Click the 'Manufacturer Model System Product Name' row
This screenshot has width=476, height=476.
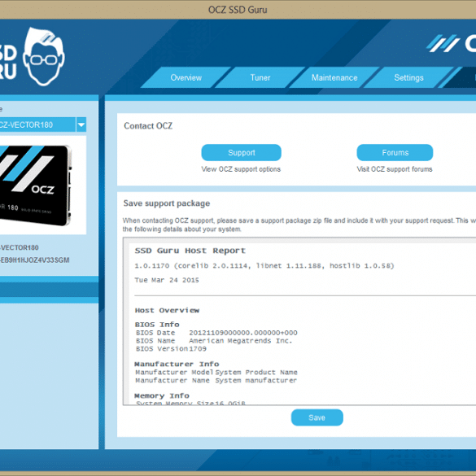pyautogui.click(x=216, y=372)
